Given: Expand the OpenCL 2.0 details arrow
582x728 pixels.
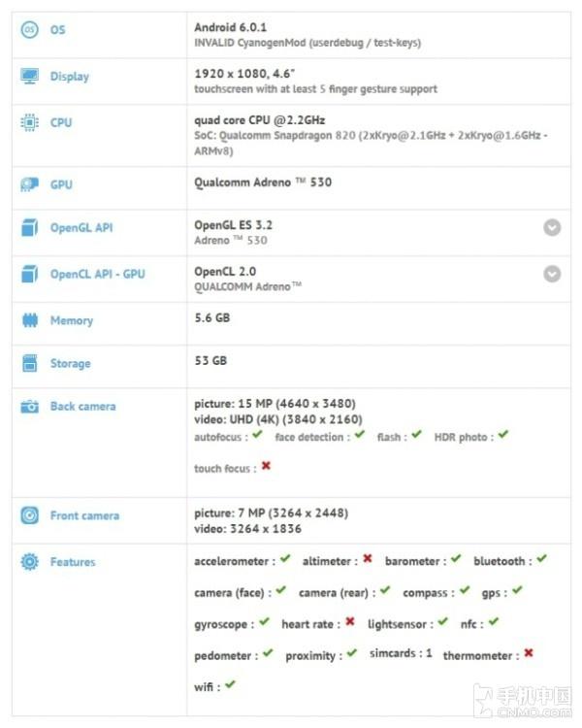Looking at the screenshot, I should click(x=552, y=274).
